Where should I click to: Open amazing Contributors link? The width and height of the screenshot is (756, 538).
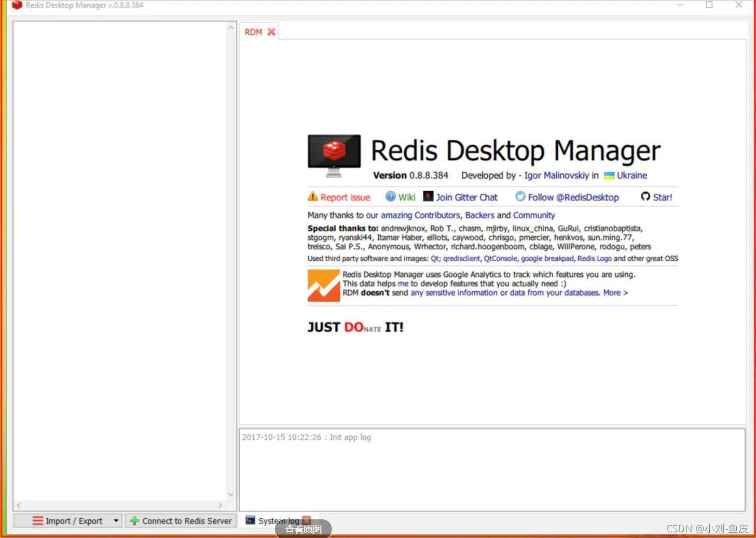[x=413, y=215]
